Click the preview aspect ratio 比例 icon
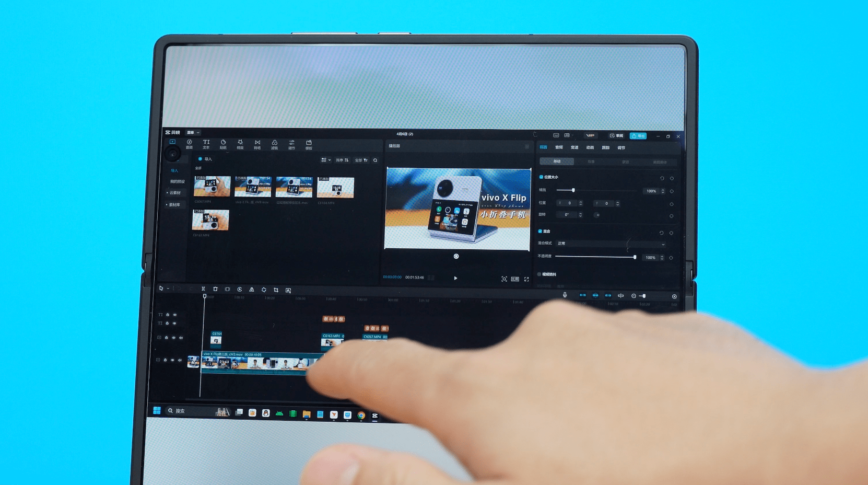The image size is (868, 485). (x=515, y=279)
